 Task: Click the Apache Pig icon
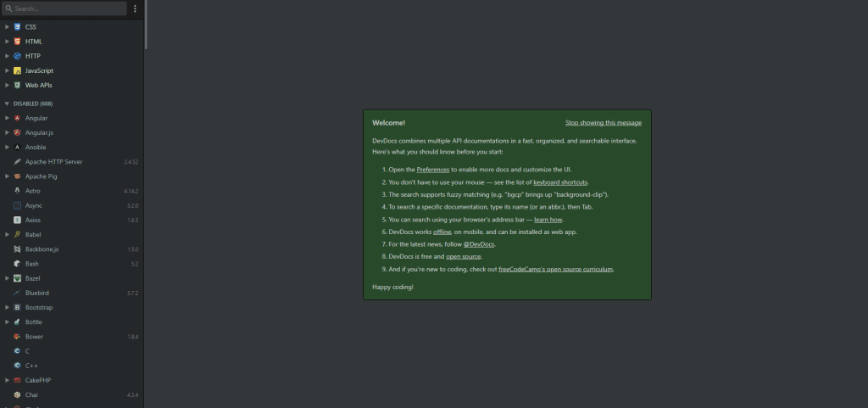coord(17,176)
